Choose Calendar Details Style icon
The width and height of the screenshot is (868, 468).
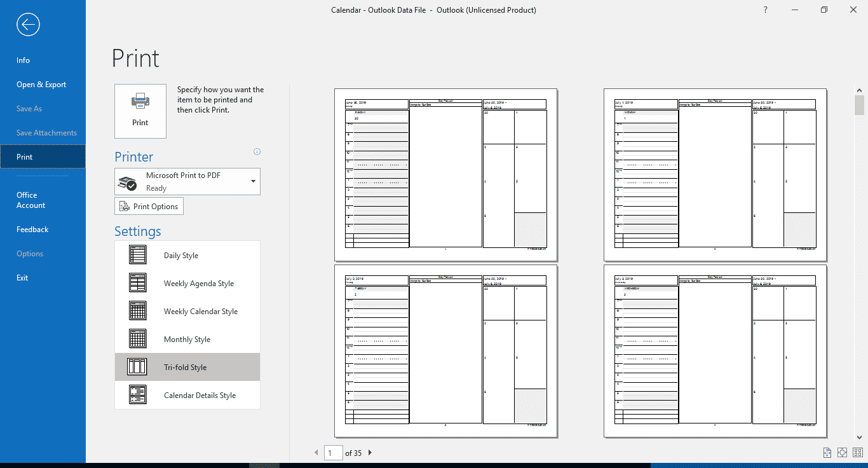coord(137,395)
